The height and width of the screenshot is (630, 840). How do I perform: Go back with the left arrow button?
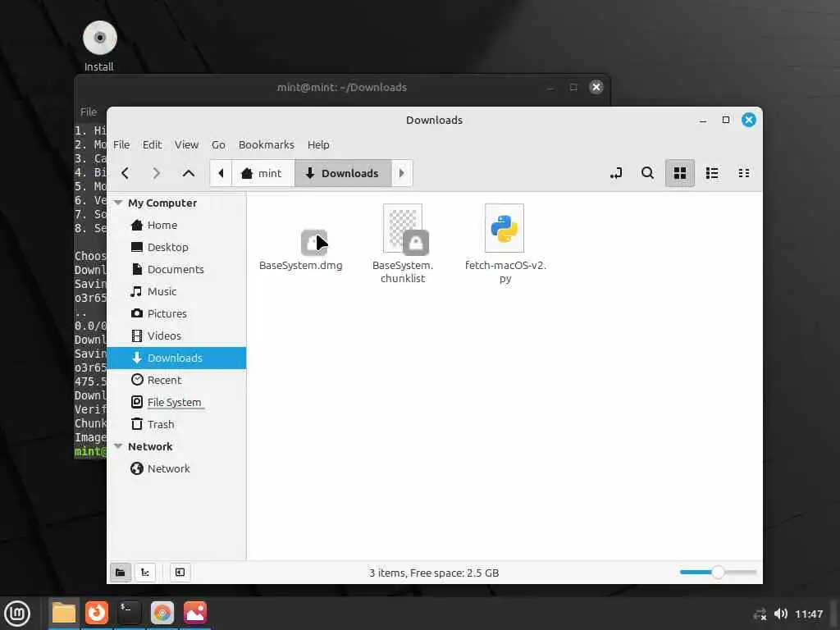[126, 173]
